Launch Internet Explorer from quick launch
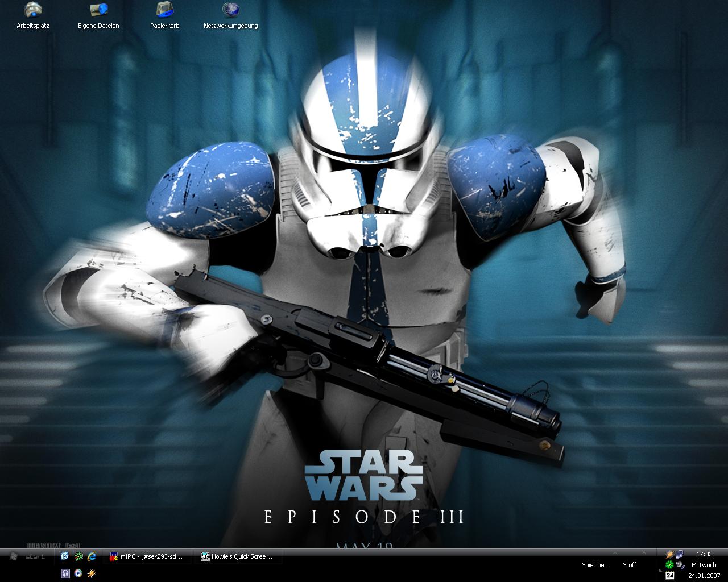Screen dimensions: 728x582 click(x=92, y=556)
